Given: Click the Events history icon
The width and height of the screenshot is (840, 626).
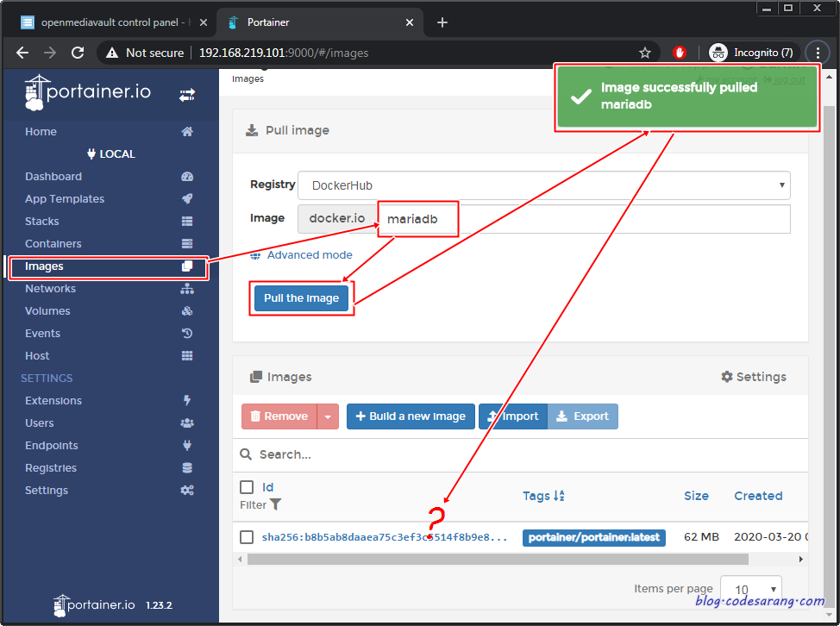Looking at the screenshot, I should coord(187,333).
